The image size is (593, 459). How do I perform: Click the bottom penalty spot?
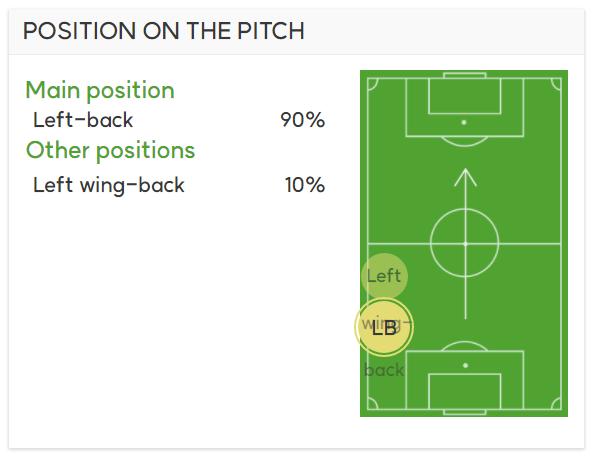(466, 365)
